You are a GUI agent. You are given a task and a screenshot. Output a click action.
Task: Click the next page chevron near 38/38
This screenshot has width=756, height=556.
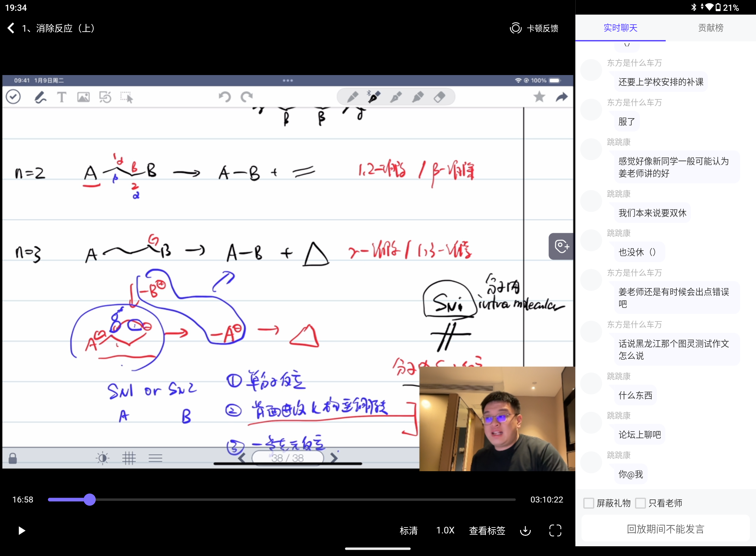334,458
